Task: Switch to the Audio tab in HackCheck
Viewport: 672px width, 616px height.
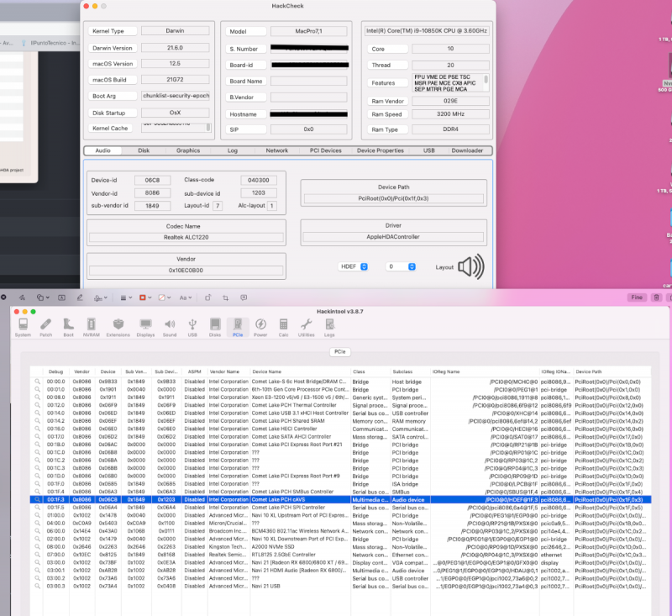Action: pyautogui.click(x=102, y=150)
